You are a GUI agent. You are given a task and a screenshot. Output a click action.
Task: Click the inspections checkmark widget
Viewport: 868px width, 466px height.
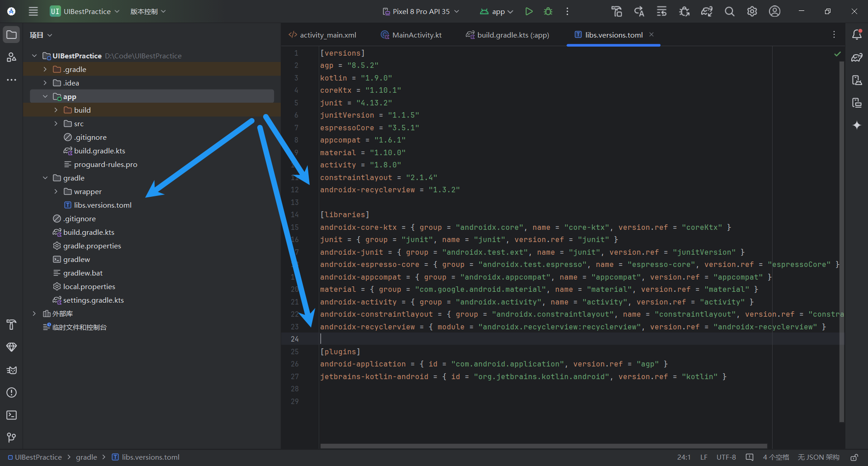coord(837,54)
